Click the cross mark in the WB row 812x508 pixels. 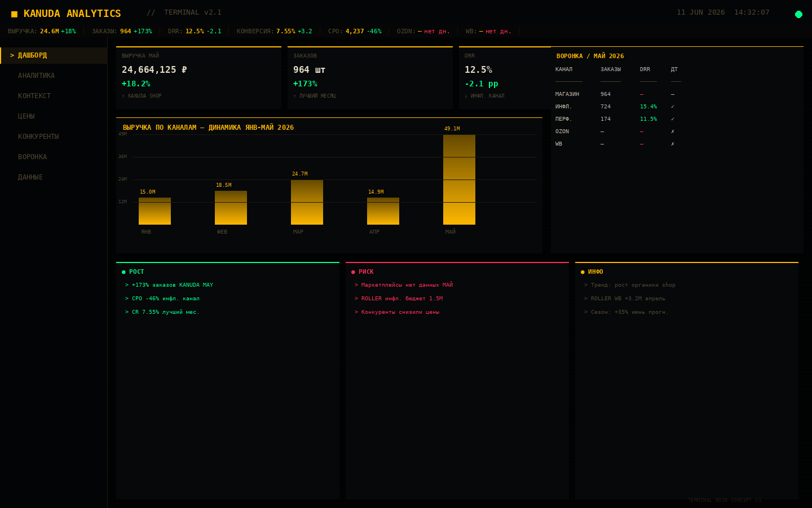tap(673, 144)
